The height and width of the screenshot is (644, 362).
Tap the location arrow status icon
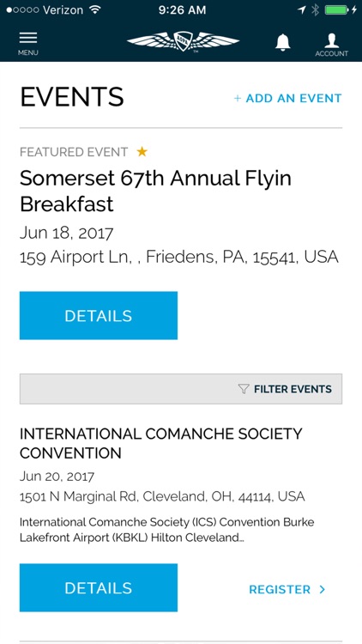302,9
